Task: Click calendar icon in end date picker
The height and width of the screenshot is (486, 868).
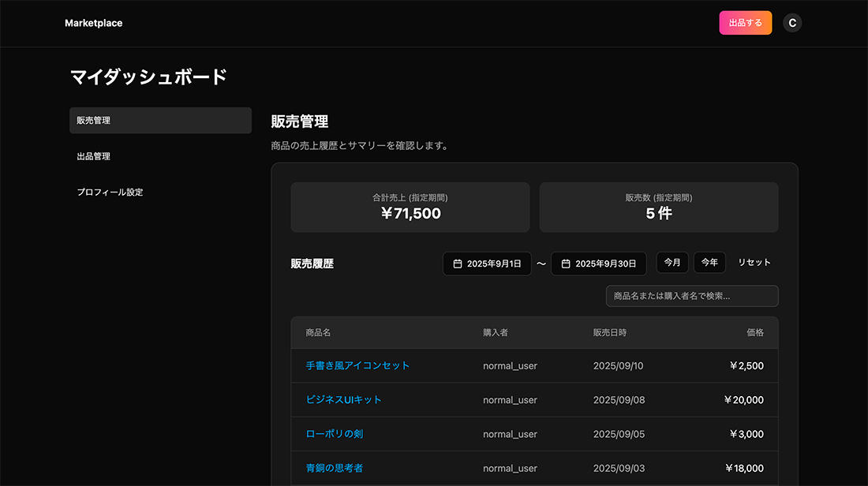Action: pyautogui.click(x=566, y=264)
